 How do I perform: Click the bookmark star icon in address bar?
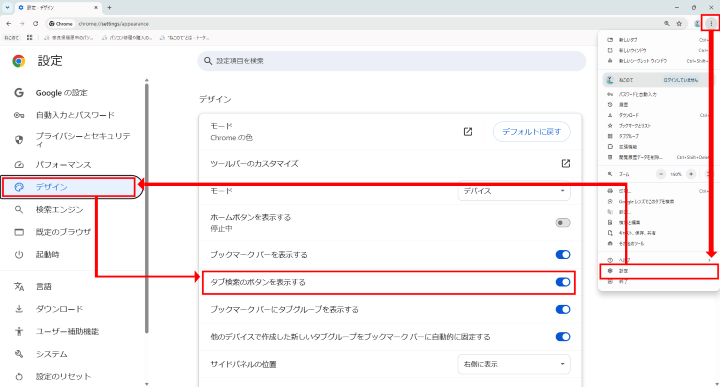[x=679, y=23]
